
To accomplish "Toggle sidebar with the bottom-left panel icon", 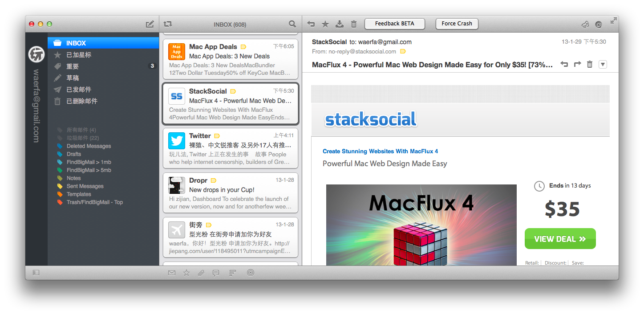I will pos(36,273).
